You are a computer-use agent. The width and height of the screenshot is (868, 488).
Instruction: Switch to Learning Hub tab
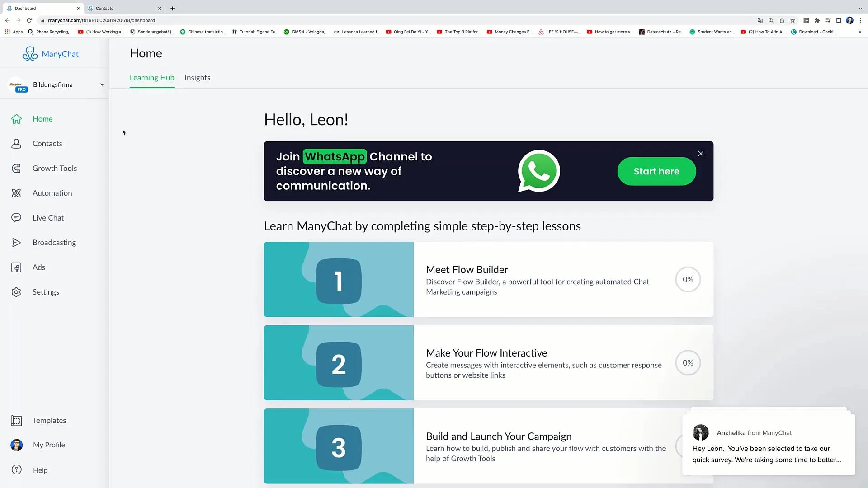pos(152,77)
